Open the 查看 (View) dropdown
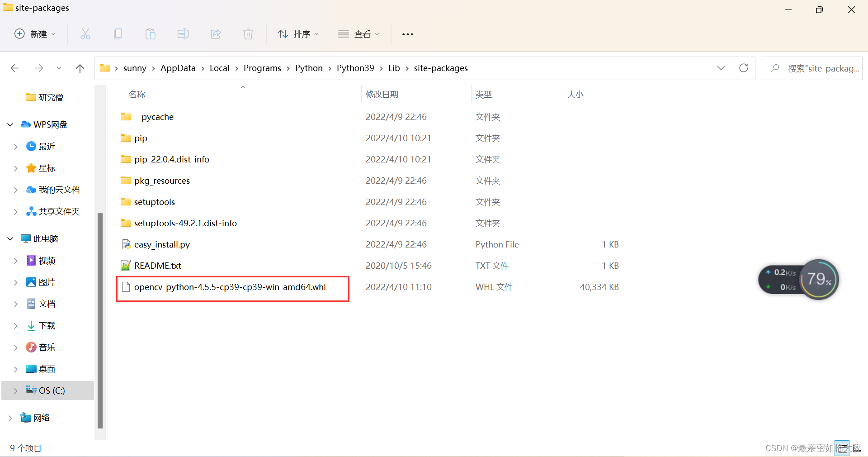868x457 pixels. (359, 34)
